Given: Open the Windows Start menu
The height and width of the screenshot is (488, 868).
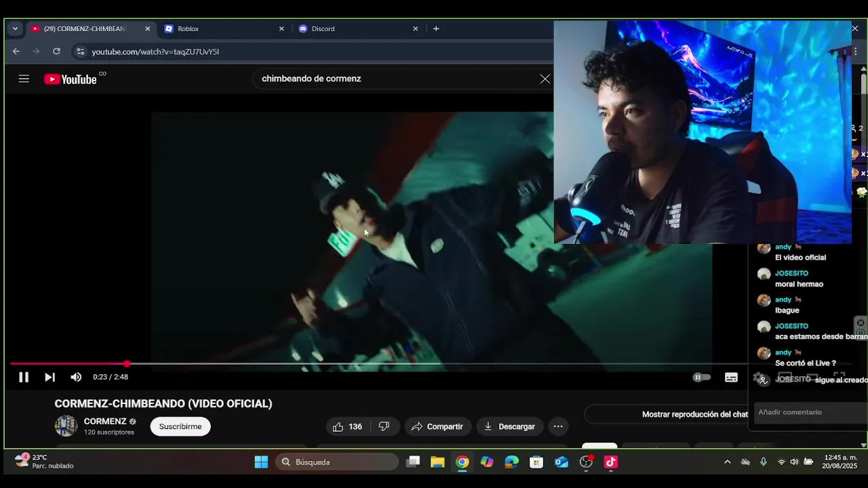Looking at the screenshot, I should (x=261, y=462).
